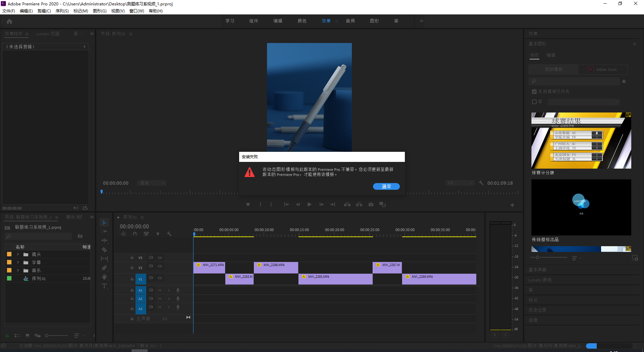Select MVI_2285.MP4 clip on the timeline

[335, 279]
